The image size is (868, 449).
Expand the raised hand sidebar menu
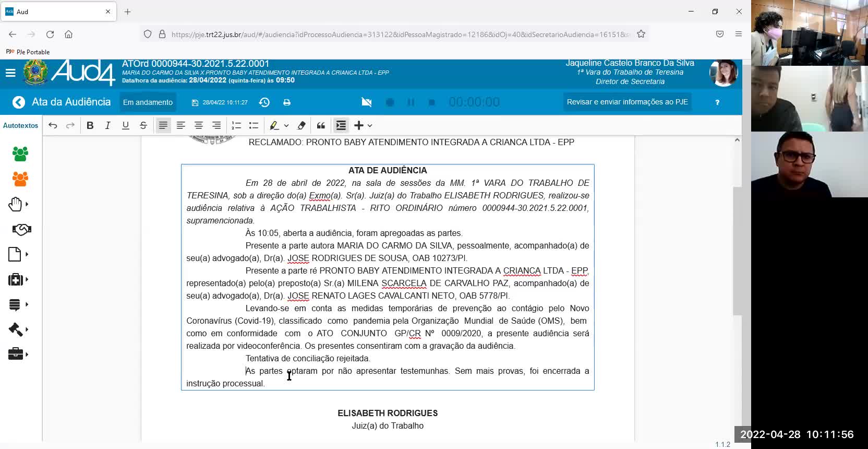click(x=18, y=204)
